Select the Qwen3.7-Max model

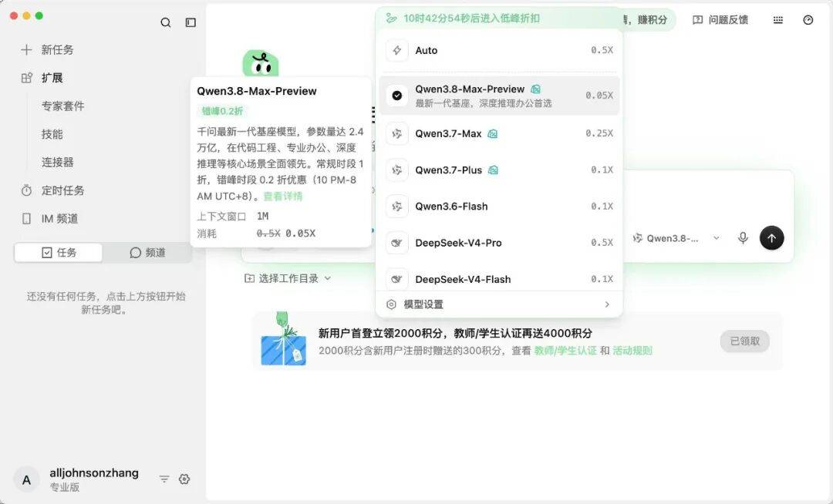click(x=499, y=133)
